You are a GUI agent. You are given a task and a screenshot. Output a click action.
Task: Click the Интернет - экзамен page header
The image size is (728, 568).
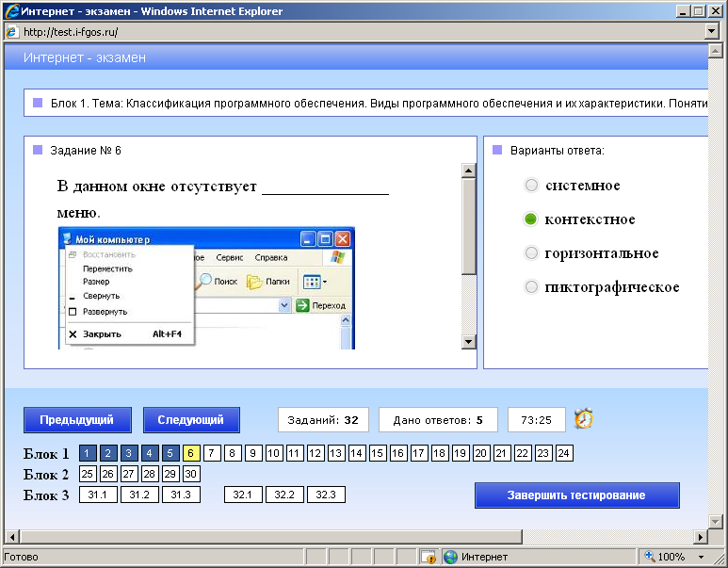point(85,57)
